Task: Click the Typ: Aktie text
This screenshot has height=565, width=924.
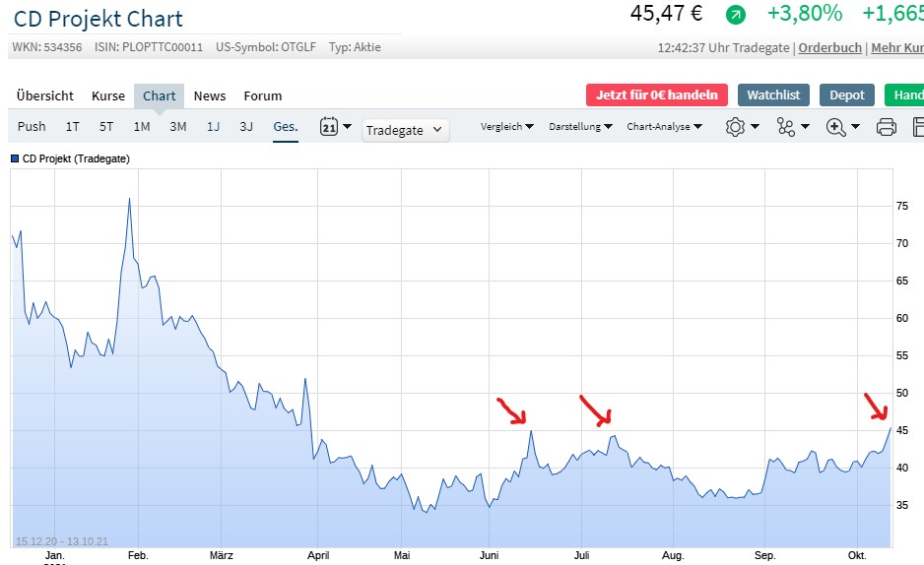Action: coord(355,47)
